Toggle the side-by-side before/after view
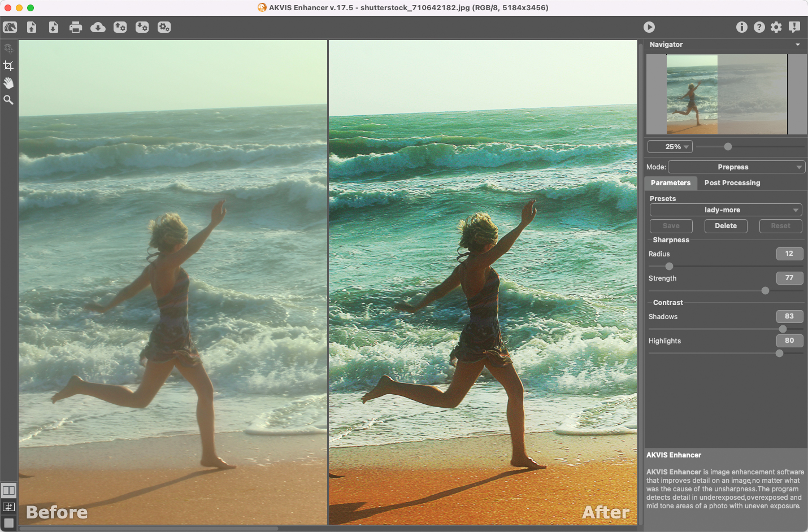The width and height of the screenshot is (808, 532). [x=9, y=490]
